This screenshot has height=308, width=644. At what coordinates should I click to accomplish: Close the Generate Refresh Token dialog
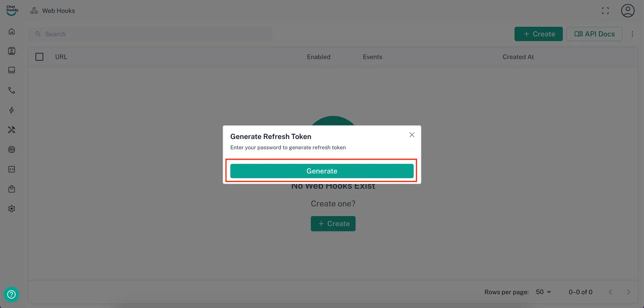click(411, 135)
